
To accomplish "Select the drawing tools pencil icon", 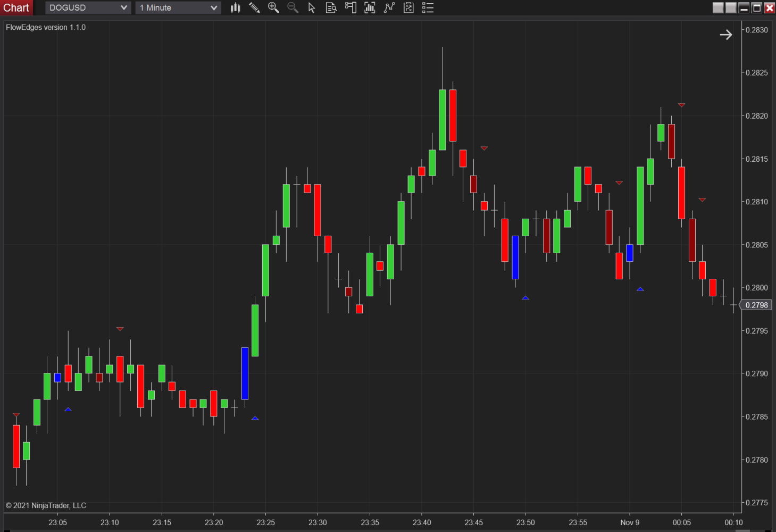I will pos(254,7).
